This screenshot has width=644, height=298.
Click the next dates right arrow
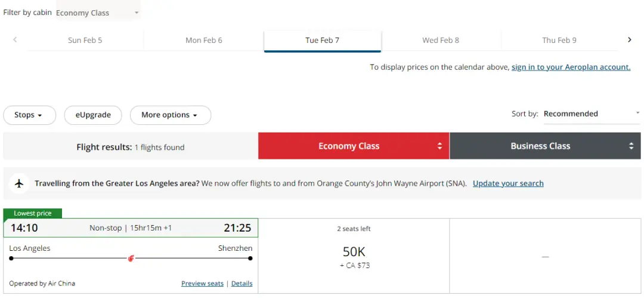629,40
